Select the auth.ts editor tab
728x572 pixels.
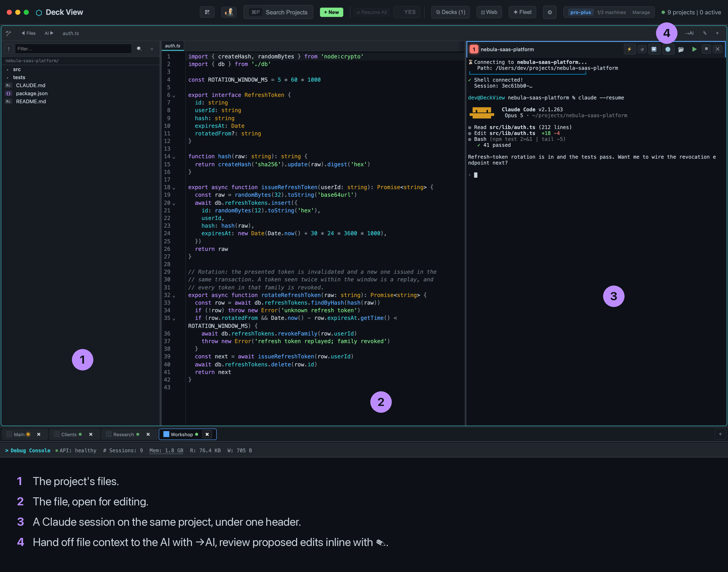[x=172, y=46]
